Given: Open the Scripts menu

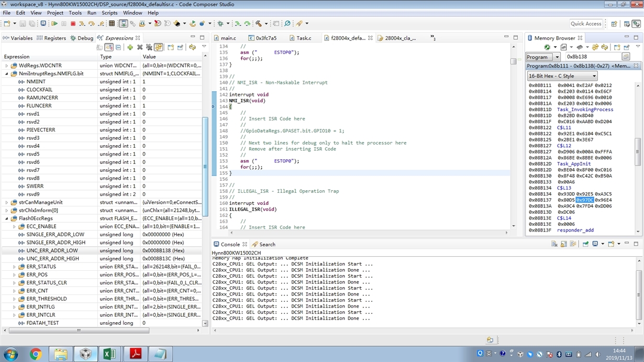Looking at the screenshot, I should (109, 13).
